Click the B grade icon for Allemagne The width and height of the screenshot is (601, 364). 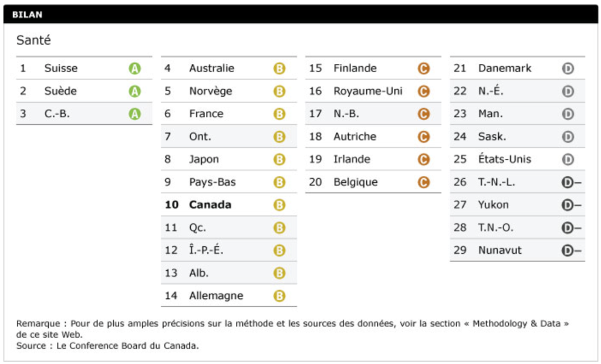point(279,296)
